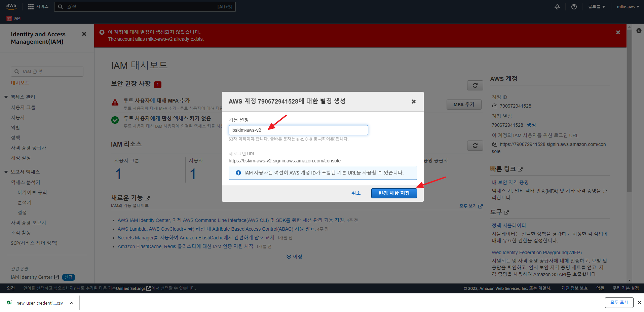Refresh the 보안 권장 사항 section
The width and height of the screenshot is (644, 312).
click(x=475, y=85)
